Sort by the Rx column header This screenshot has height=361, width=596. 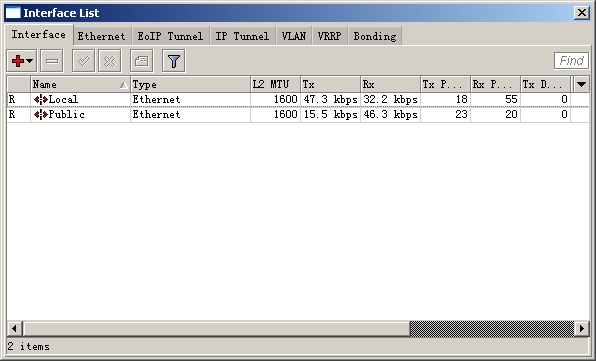point(390,84)
